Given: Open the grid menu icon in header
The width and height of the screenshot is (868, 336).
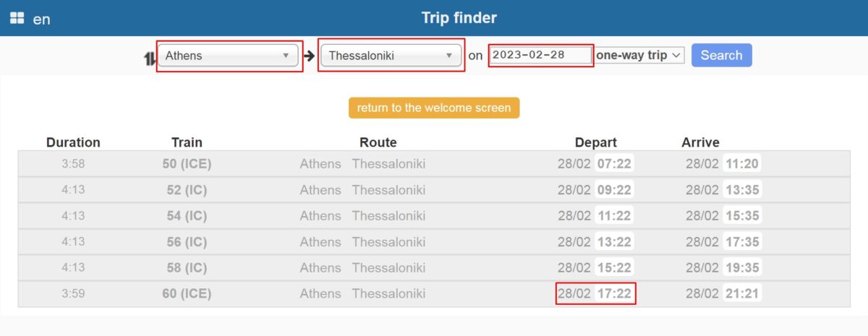Looking at the screenshot, I should pos(17,18).
